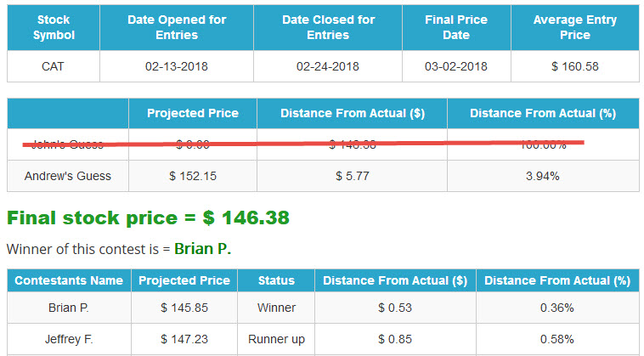Click the Final stock price heading
This screenshot has width=644, height=356.
pyautogui.click(x=148, y=218)
